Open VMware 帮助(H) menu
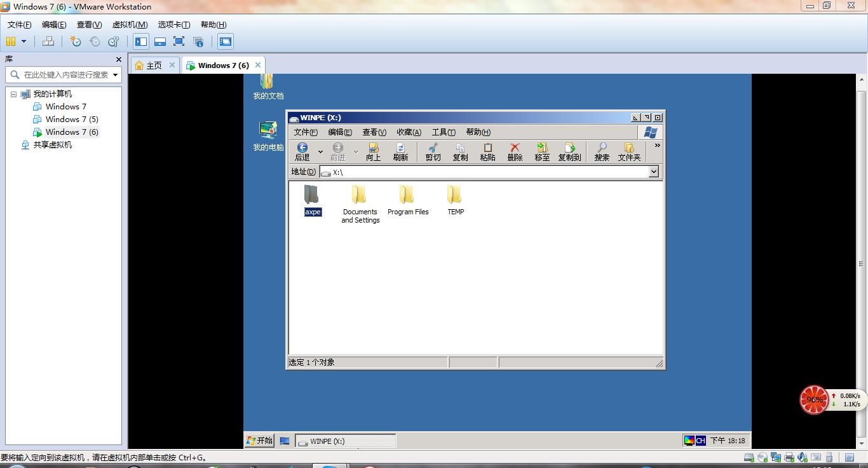This screenshot has width=868, height=468. click(214, 25)
